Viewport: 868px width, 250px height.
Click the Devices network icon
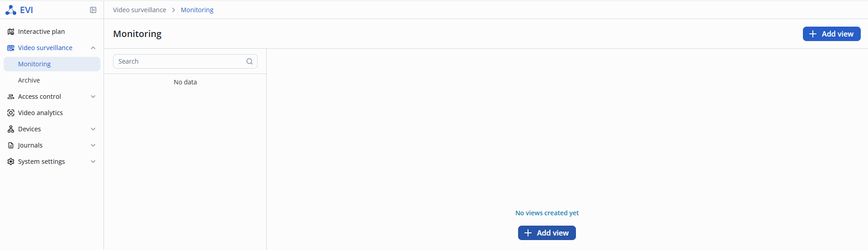click(x=11, y=129)
